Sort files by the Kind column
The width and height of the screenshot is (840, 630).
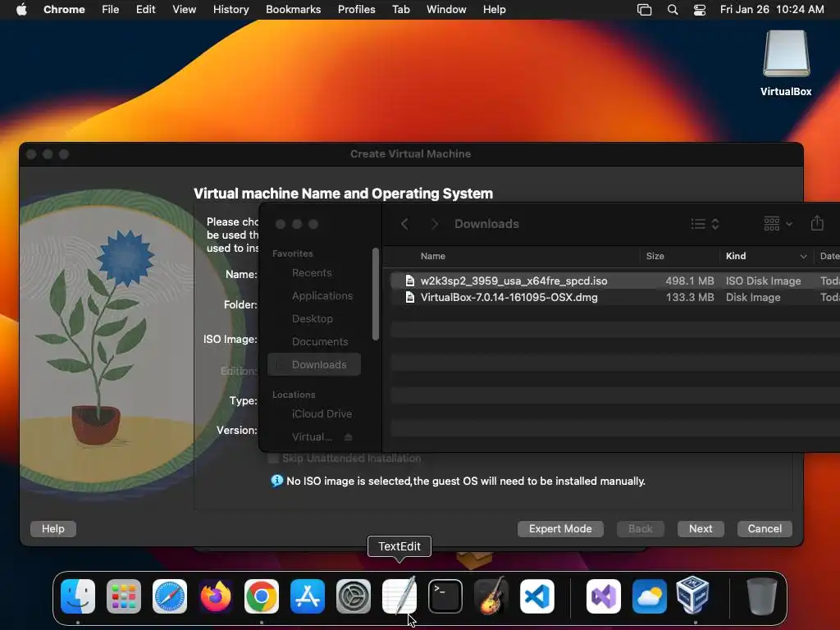point(765,256)
